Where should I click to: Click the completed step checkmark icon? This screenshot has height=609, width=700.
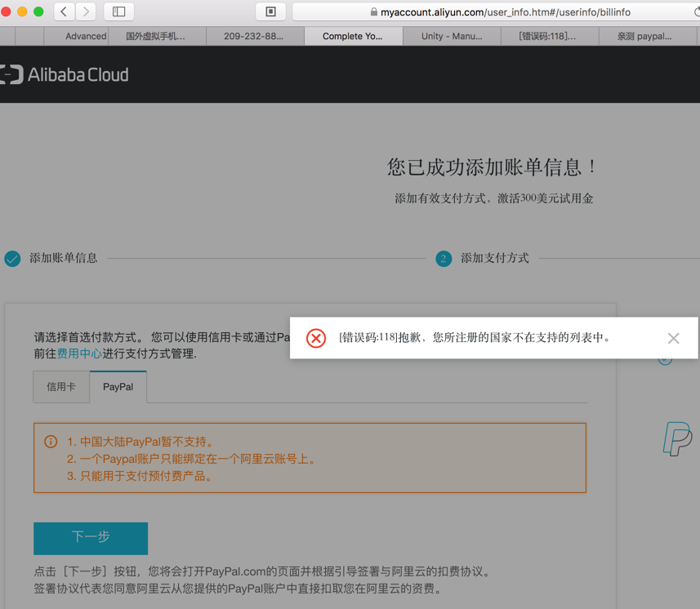[12, 259]
